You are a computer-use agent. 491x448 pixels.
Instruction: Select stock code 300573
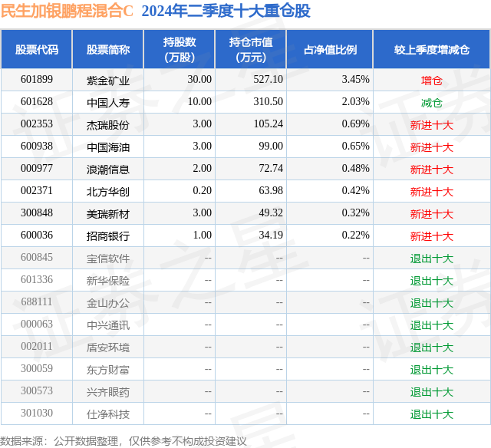tap(37, 390)
